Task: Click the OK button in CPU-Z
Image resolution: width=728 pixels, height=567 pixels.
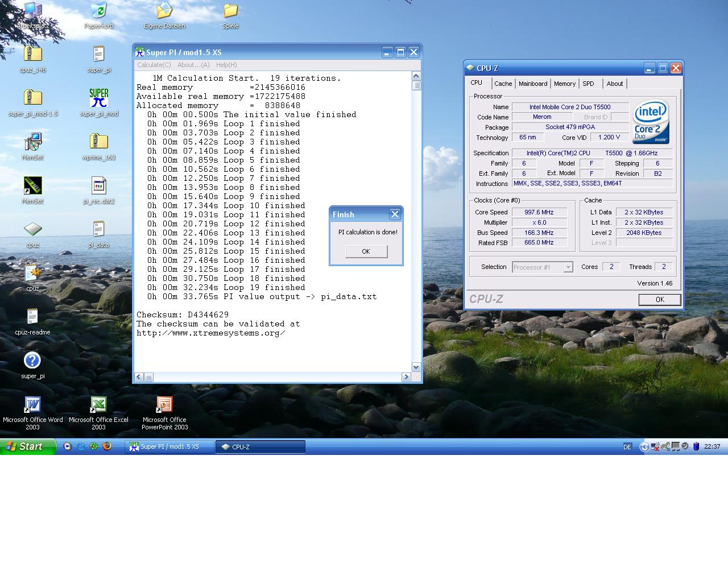Action: pyautogui.click(x=660, y=300)
